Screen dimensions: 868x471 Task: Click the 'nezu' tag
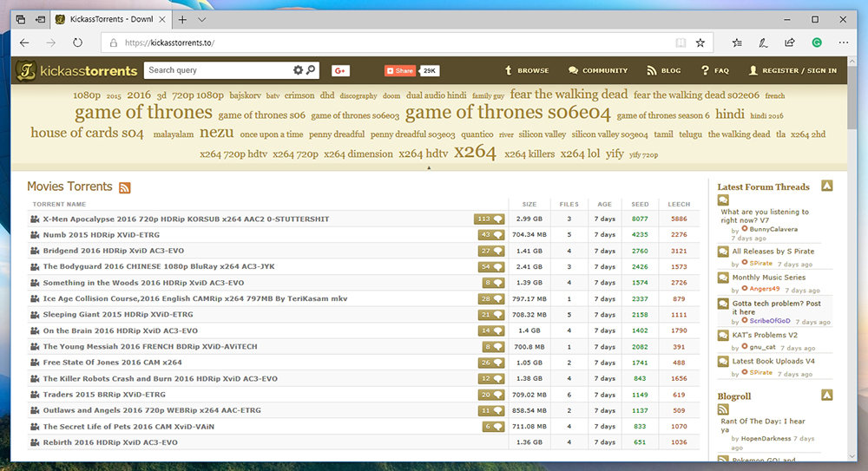point(216,133)
